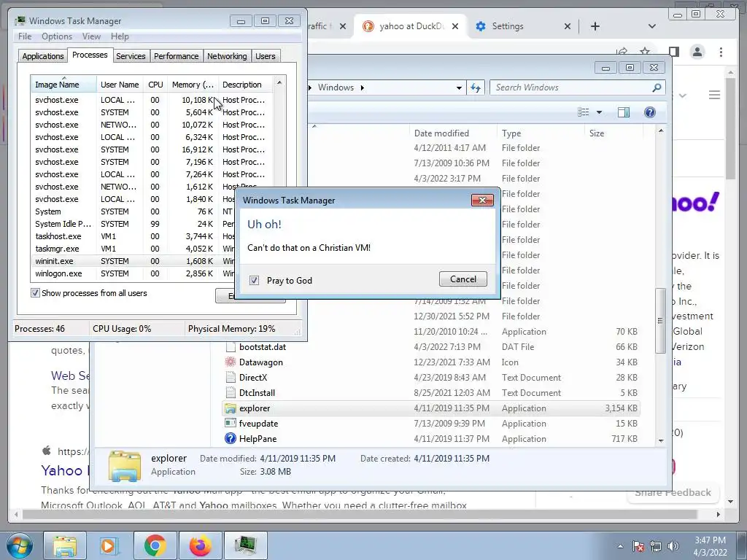Open a new Chrome tab
The width and height of the screenshot is (747, 560).
tap(595, 26)
